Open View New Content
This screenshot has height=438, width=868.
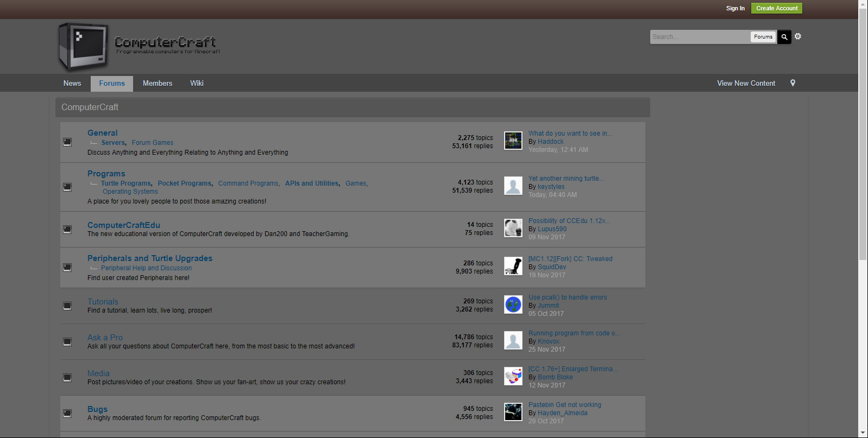click(746, 83)
